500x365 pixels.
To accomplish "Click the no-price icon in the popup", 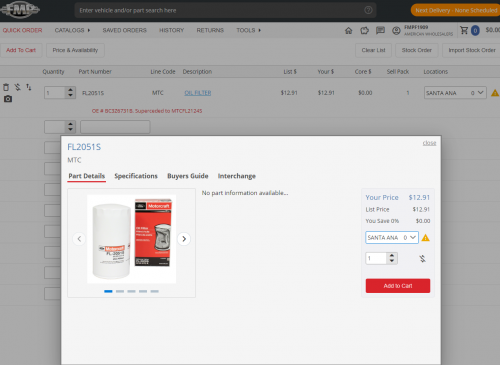I will pos(422,259).
